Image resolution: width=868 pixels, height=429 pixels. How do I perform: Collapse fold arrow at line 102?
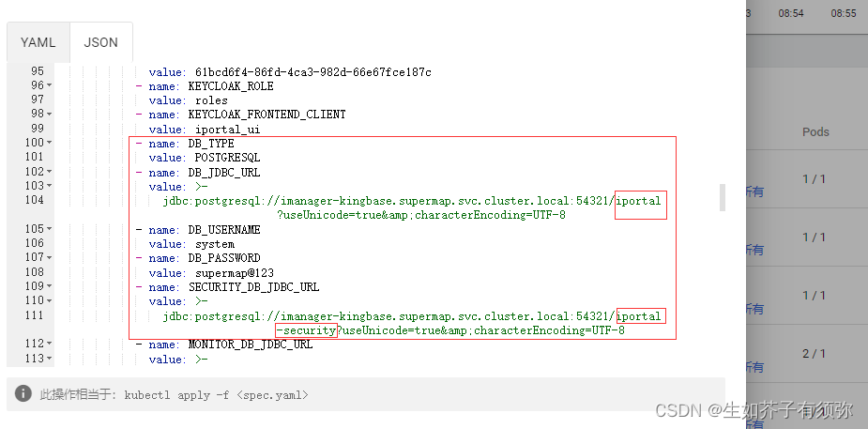(50, 172)
